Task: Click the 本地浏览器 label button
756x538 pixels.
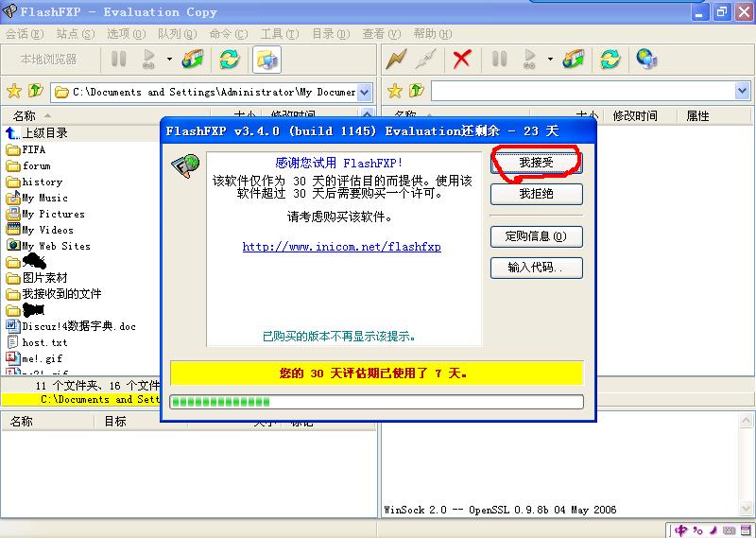Action: (49, 60)
